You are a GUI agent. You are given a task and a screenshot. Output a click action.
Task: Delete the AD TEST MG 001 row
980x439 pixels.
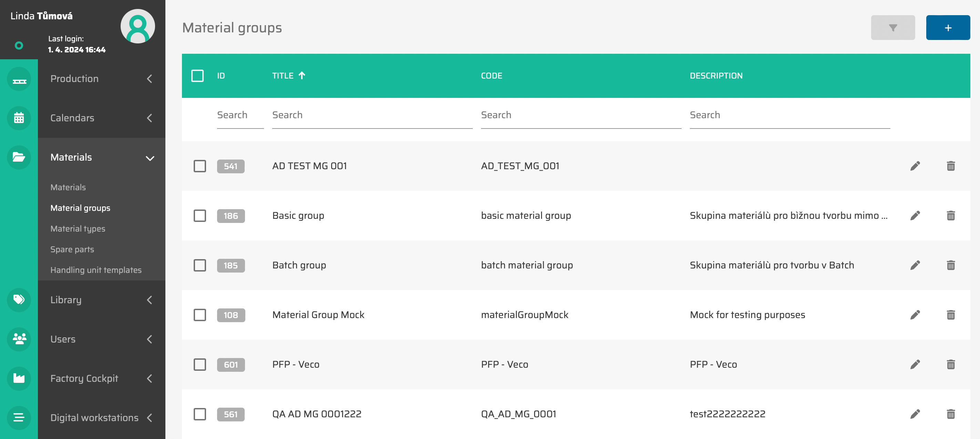(950, 166)
